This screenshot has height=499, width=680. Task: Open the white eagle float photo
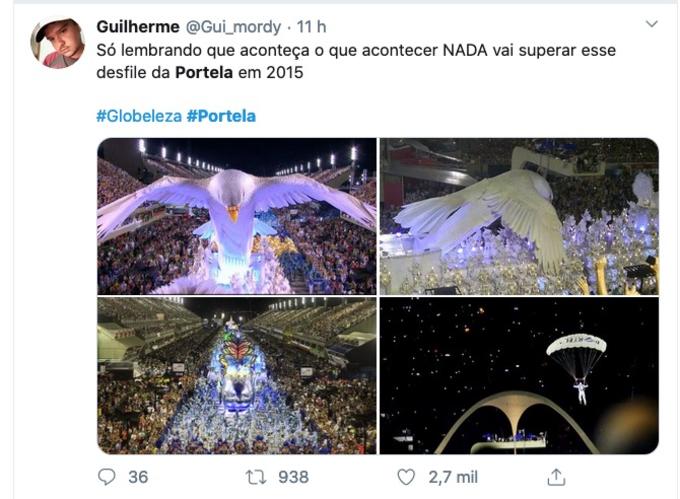pos(236,215)
